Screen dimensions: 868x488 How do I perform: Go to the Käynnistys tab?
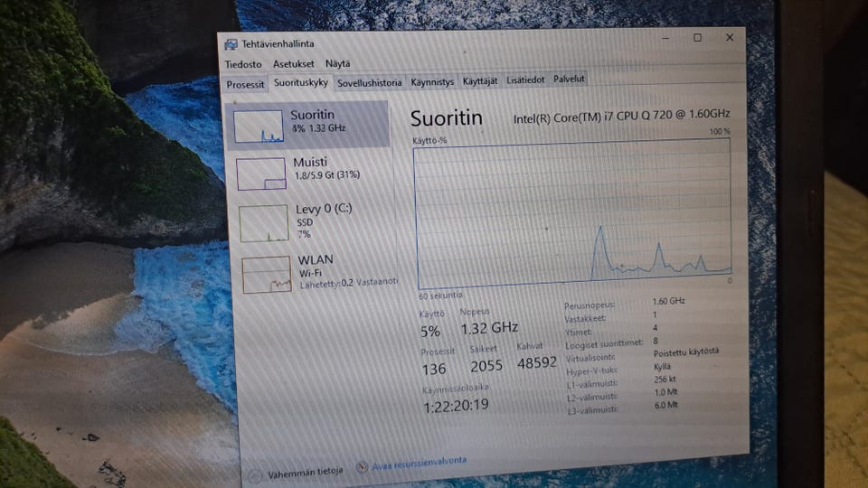click(432, 82)
